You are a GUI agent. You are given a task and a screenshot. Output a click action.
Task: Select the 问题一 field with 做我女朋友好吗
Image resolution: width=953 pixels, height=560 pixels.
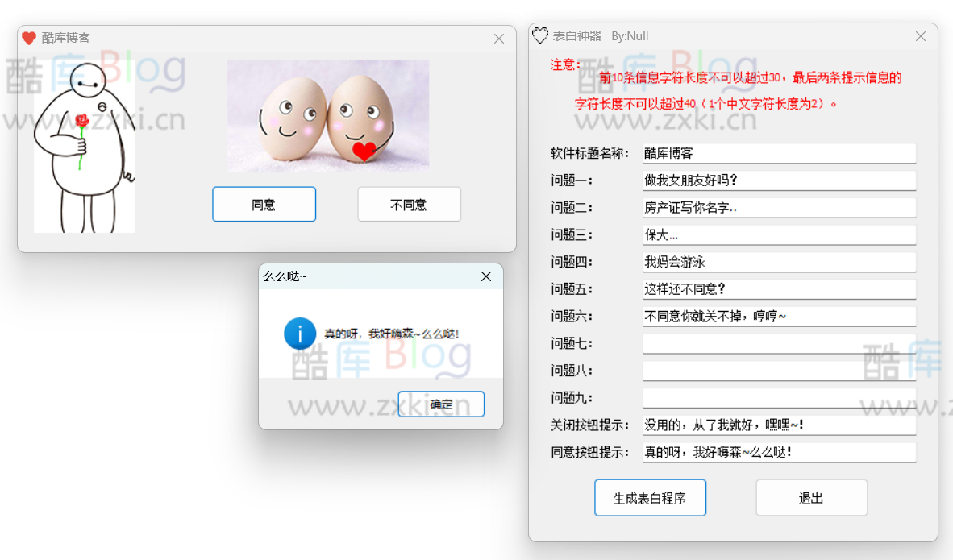(x=779, y=180)
